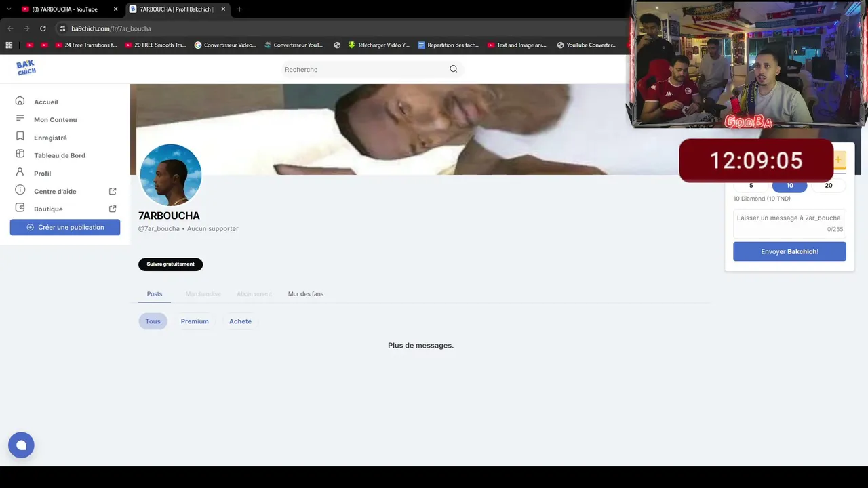This screenshot has height=488, width=868.
Task: Select the Acheté filter chip
Action: coord(240,321)
